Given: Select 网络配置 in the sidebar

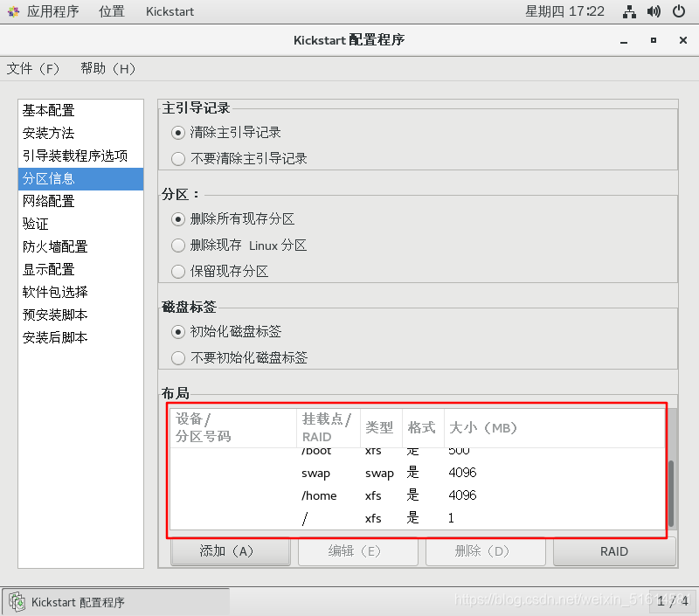Looking at the screenshot, I should coord(80,202).
